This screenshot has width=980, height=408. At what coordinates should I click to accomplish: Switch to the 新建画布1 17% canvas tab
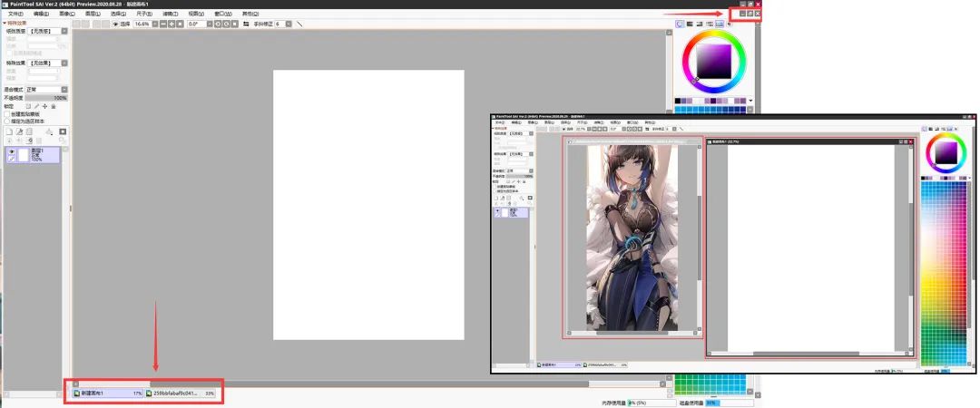coord(107,393)
